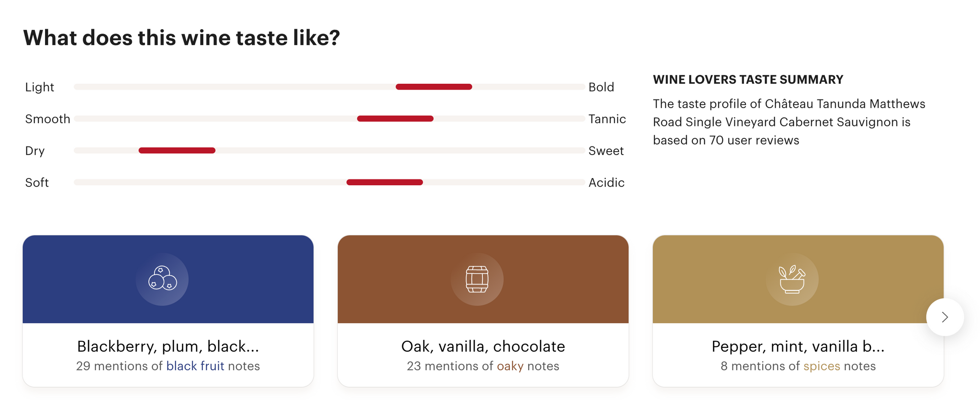Click the Dry to Sweet slider bar
This screenshot has width=980, height=413.
coord(329,150)
